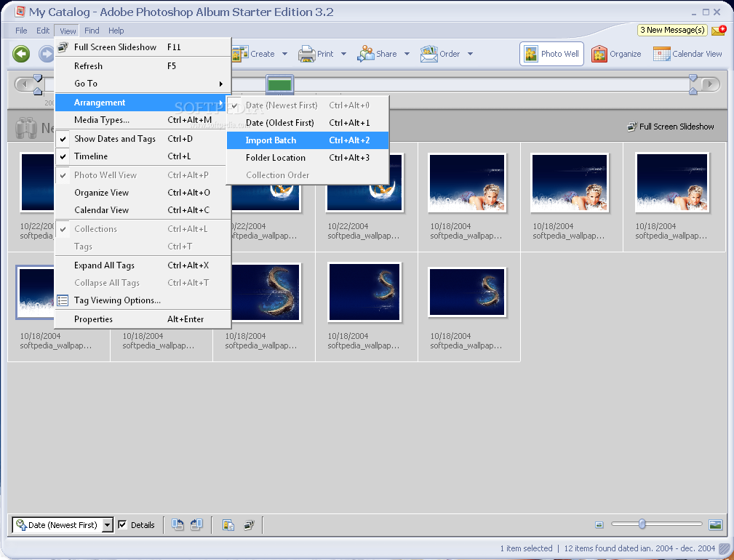Open the Create toolbar icon
The width and height of the screenshot is (734, 560).
click(239, 54)
